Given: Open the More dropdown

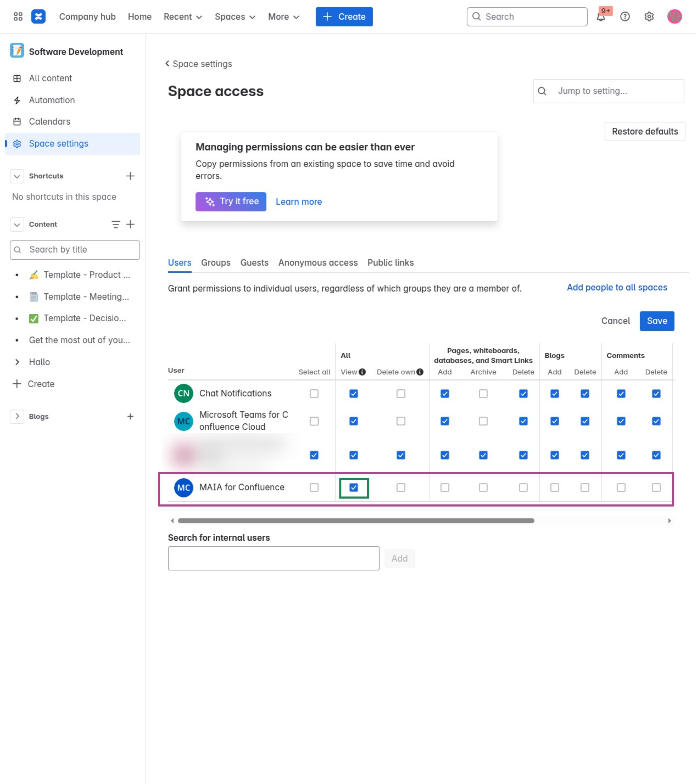Looking at the screenshot, I should tap(283, 16).
